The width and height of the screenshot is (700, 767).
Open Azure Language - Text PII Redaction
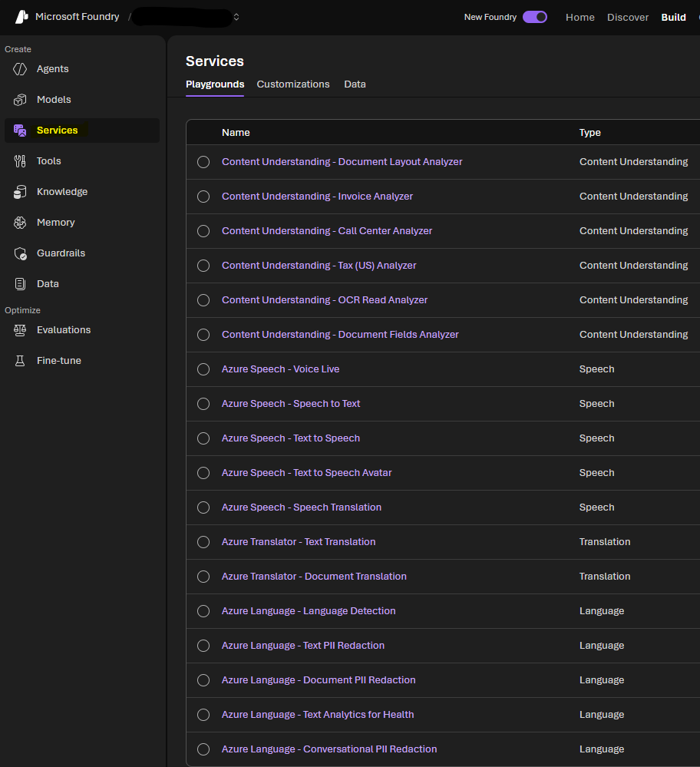pos(302,645)
